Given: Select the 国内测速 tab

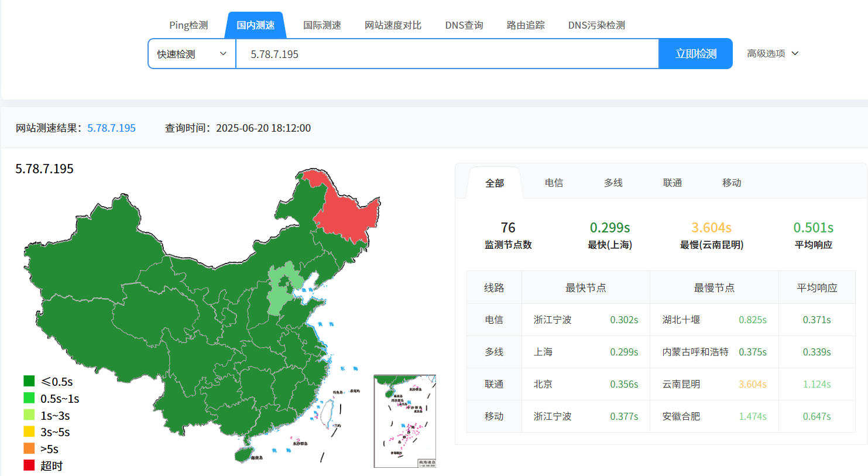Looking at the screenshot, I should (255, 25).
